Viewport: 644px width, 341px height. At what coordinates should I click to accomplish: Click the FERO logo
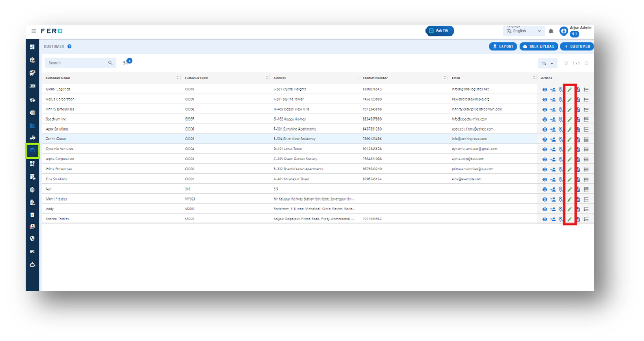(52, 31)
